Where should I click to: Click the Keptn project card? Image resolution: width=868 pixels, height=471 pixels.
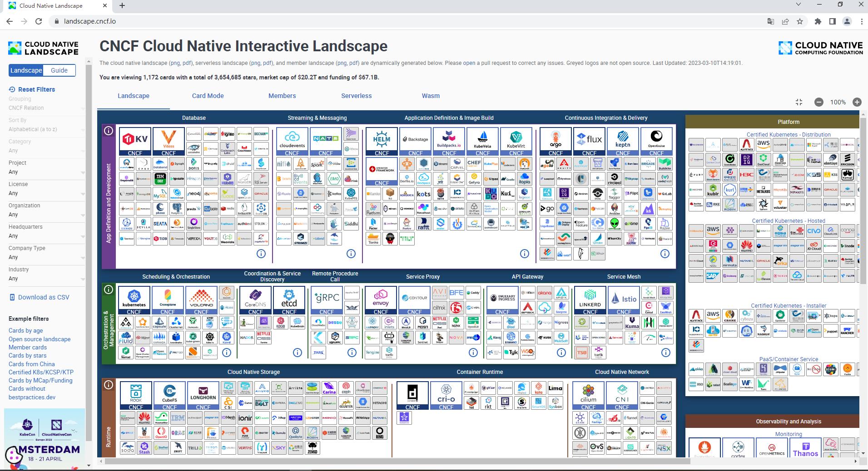point(623,142)
